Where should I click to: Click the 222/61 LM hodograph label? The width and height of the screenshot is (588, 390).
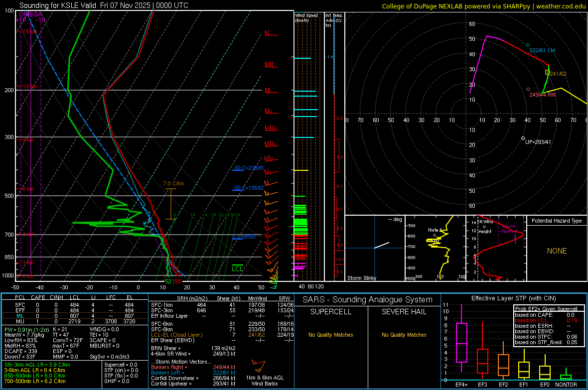coord(542,50)
